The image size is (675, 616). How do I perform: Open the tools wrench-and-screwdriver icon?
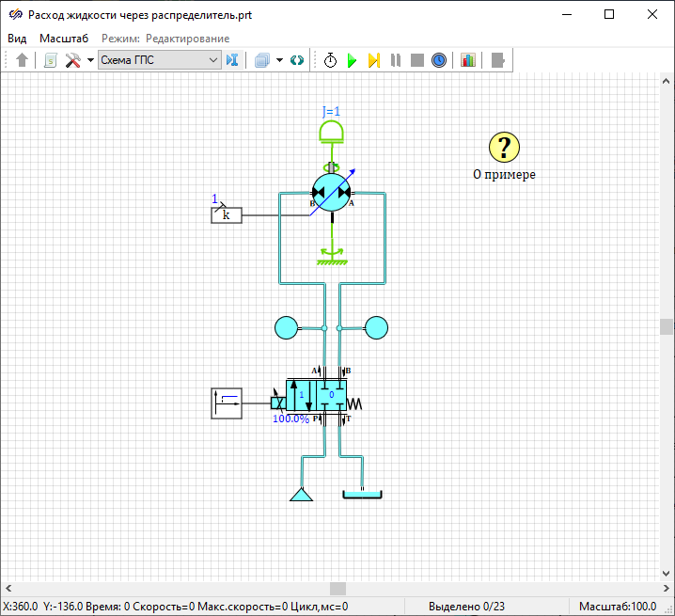click(x=72, y=60)
